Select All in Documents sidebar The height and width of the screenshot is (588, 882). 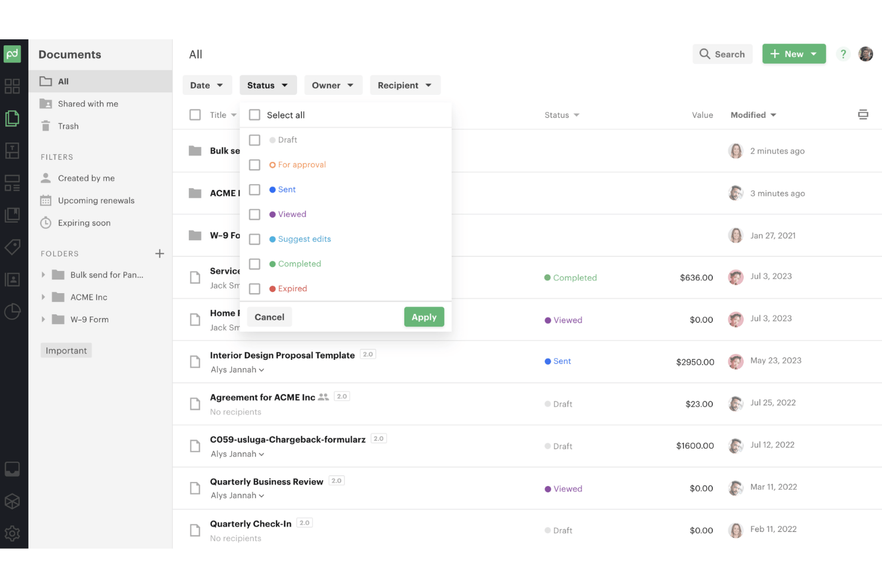point(100,82)
